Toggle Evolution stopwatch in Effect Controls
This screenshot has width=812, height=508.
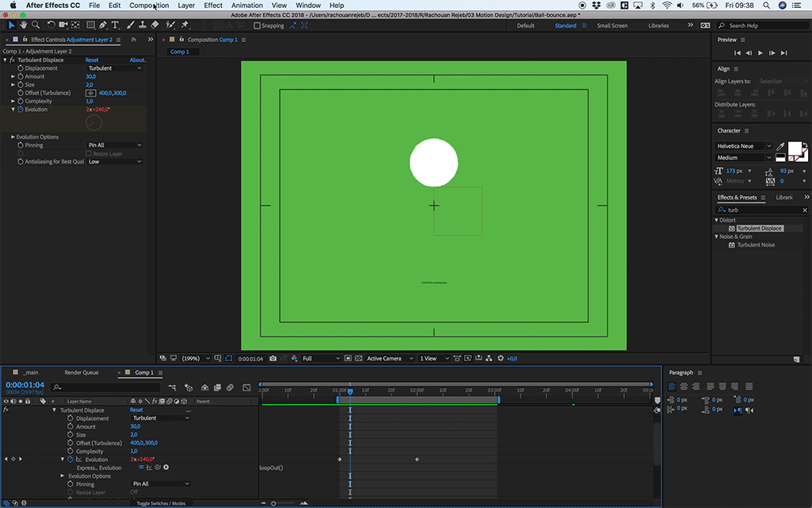click(x=21, y=110)
